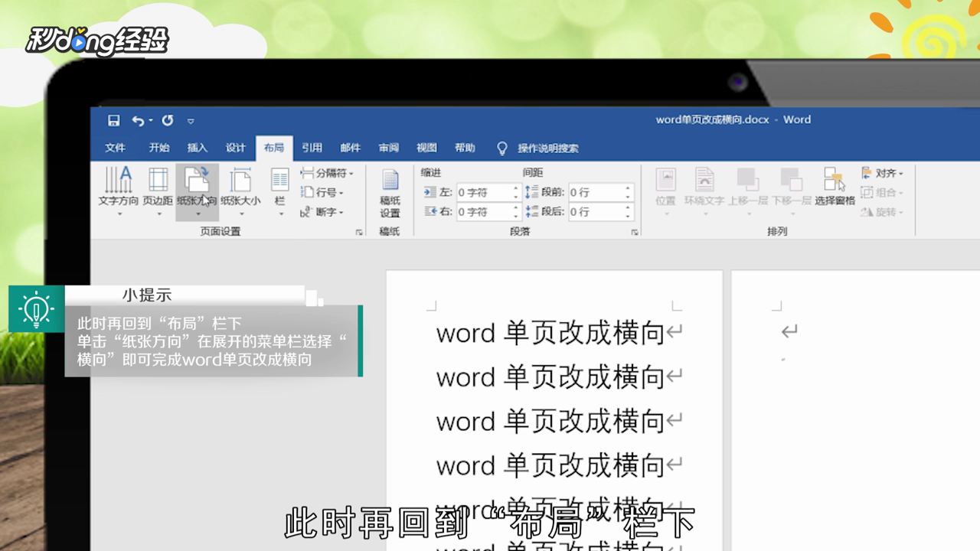980x551 pixels.
Task: Open the 对齐 align dropdown
Action: pyautogui.click(x=883, y=174)
